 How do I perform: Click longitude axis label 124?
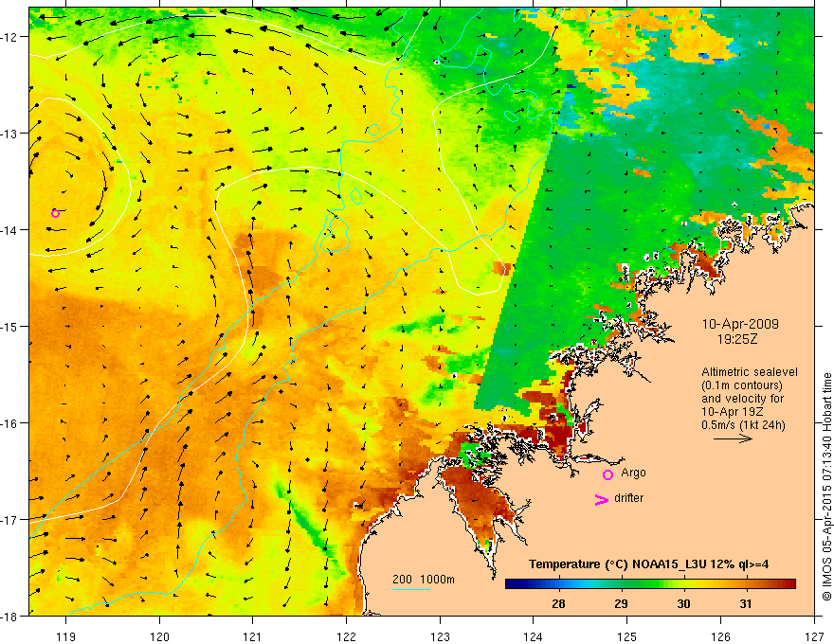pyautogui.click(x=534, y=636)
